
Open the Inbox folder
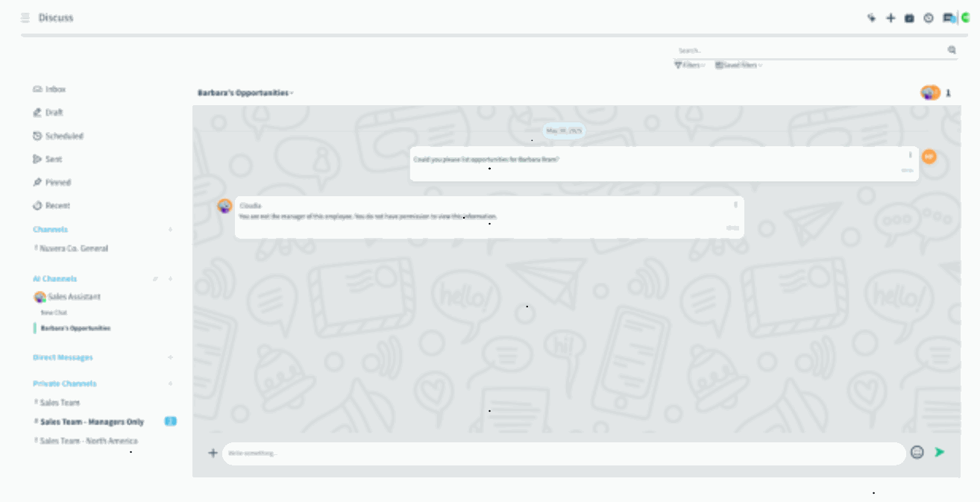click(x=55, y=90)
